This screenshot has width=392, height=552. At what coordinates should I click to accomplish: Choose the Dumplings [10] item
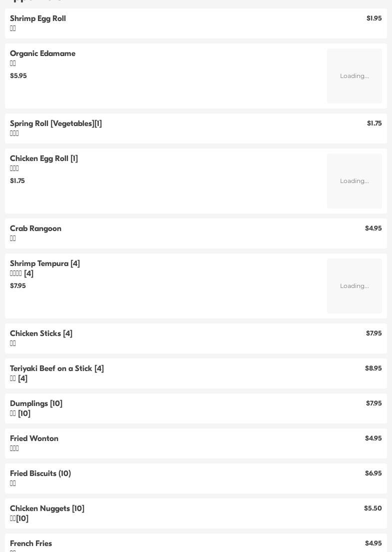coord(36,403)
